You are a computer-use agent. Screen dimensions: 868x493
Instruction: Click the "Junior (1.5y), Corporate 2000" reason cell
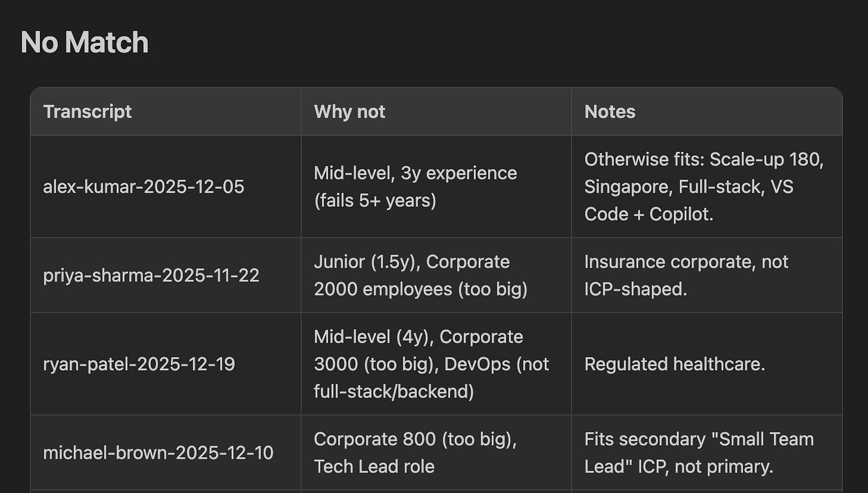(436, 275)
